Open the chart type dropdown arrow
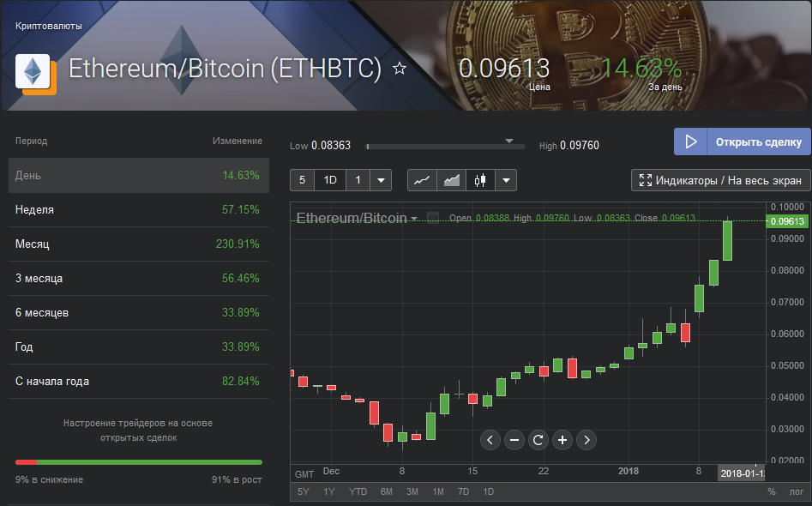This screenshot has height=506, width=812. point(506,180)
